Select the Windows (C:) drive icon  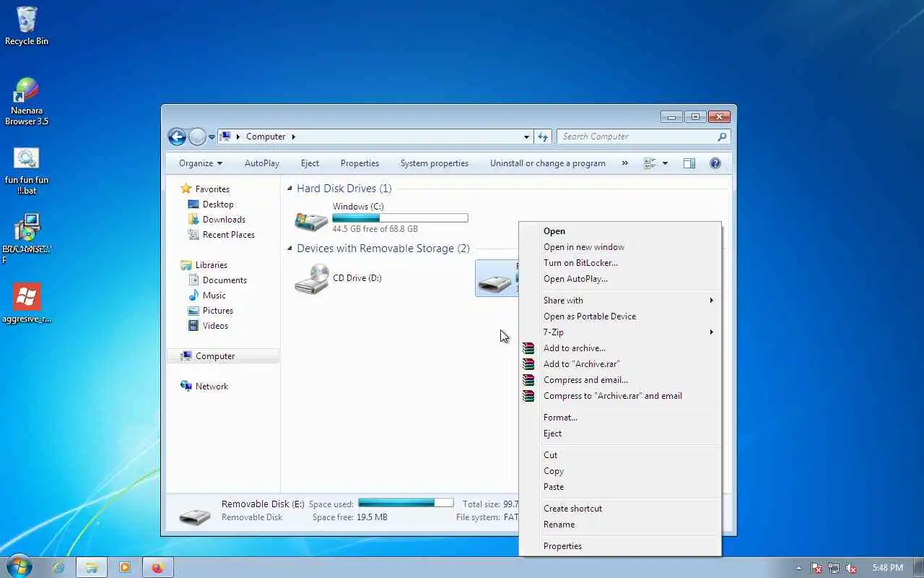tap(311, 220)
